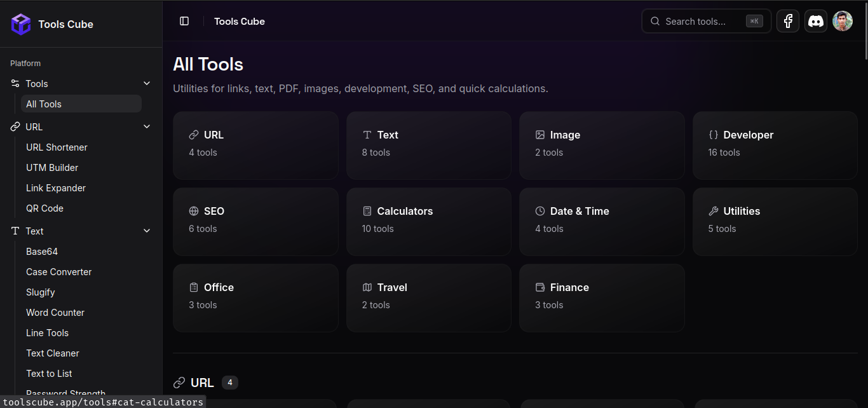Open UTM Builder from sidebar
Image resolution: width=868 pixels, height=408 pixels.
coord(81,167)
